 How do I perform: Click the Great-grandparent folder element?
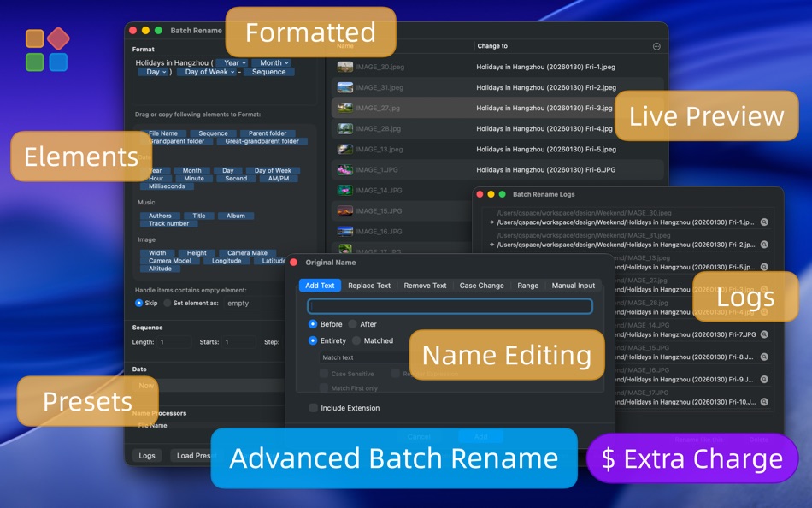coord(262,141)
